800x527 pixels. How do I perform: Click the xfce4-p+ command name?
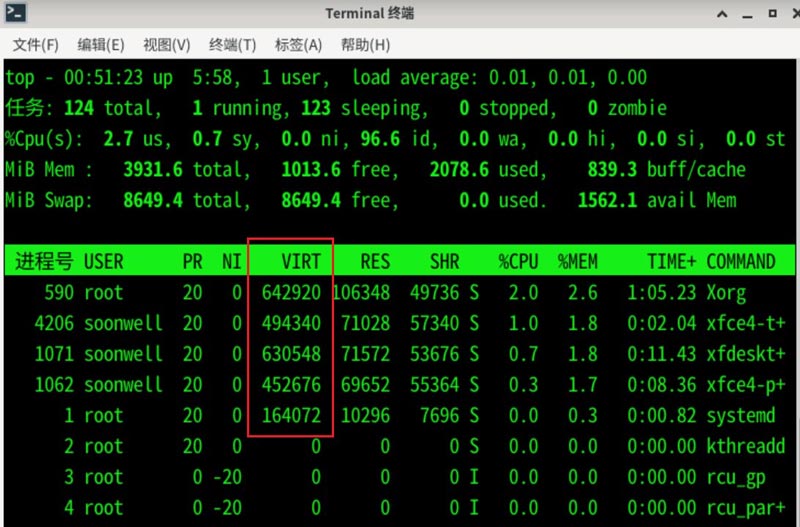746,385
